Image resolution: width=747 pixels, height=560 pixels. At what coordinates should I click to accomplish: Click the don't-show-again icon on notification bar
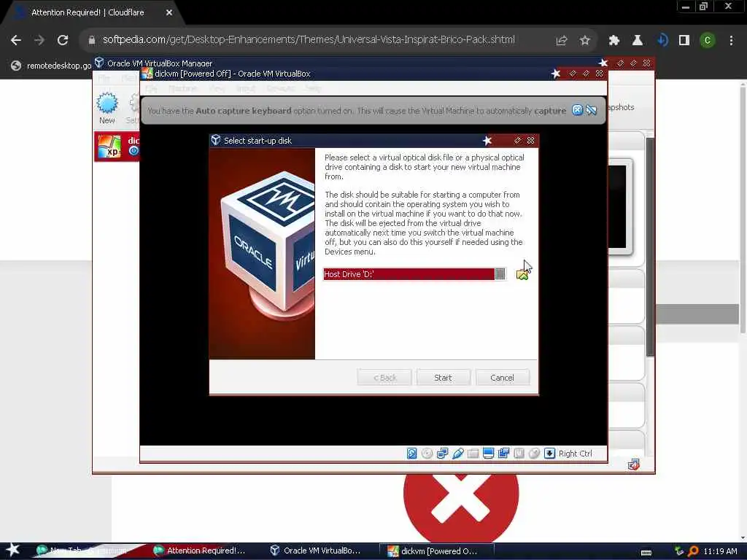[591, 111]
